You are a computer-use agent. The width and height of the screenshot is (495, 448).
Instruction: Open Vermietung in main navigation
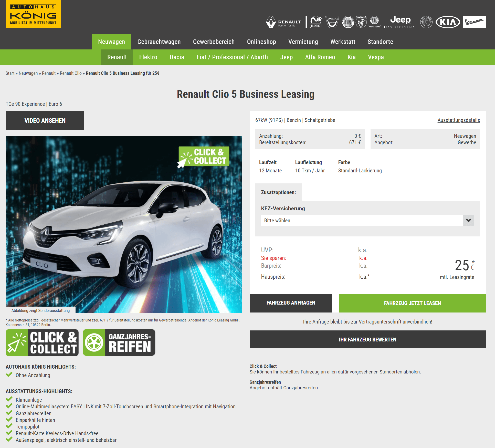[x=303, y=42]
